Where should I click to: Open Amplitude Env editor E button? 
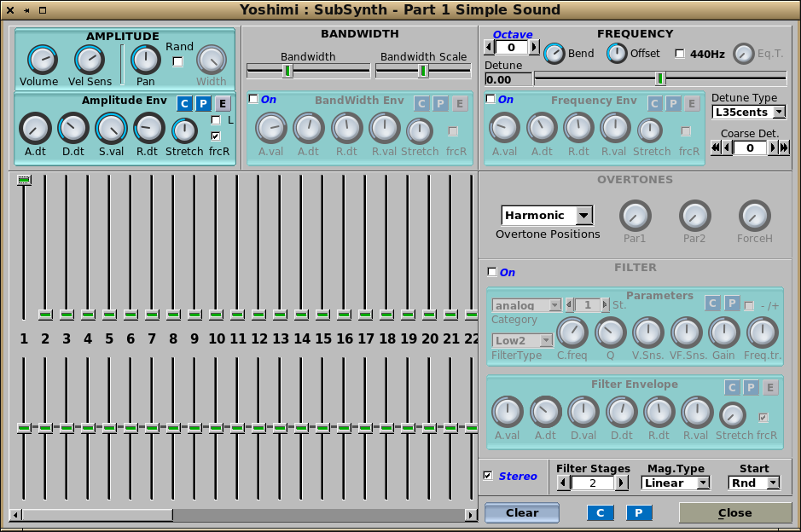223,104
